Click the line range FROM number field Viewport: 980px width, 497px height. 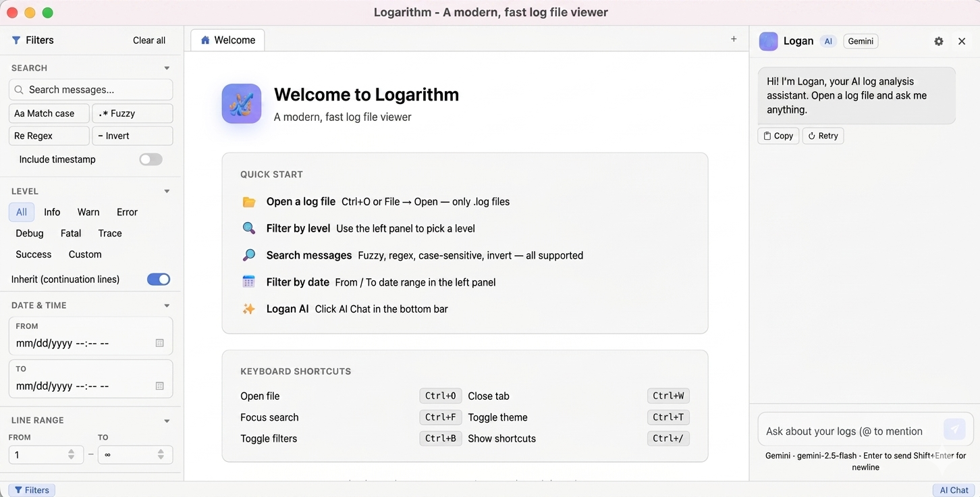click(x=45, y=455)
